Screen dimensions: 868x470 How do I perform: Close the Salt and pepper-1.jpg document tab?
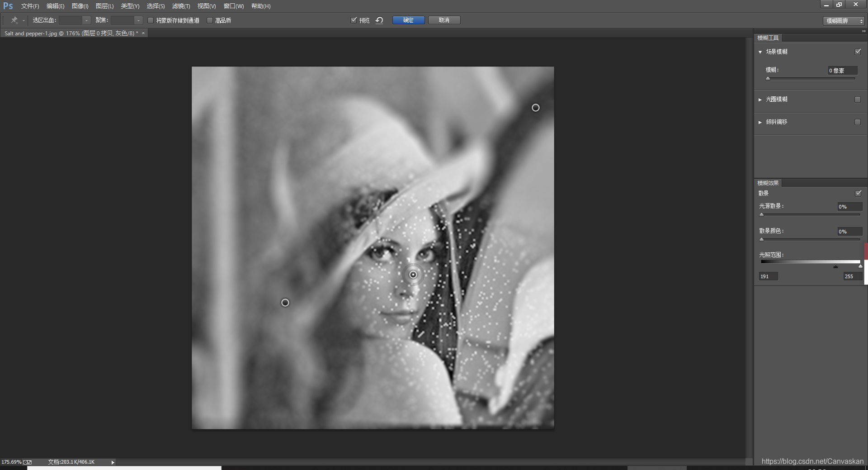143,33
